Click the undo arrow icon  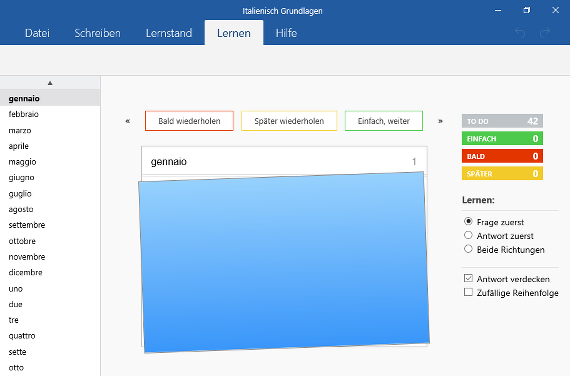(x=520, y=33)
